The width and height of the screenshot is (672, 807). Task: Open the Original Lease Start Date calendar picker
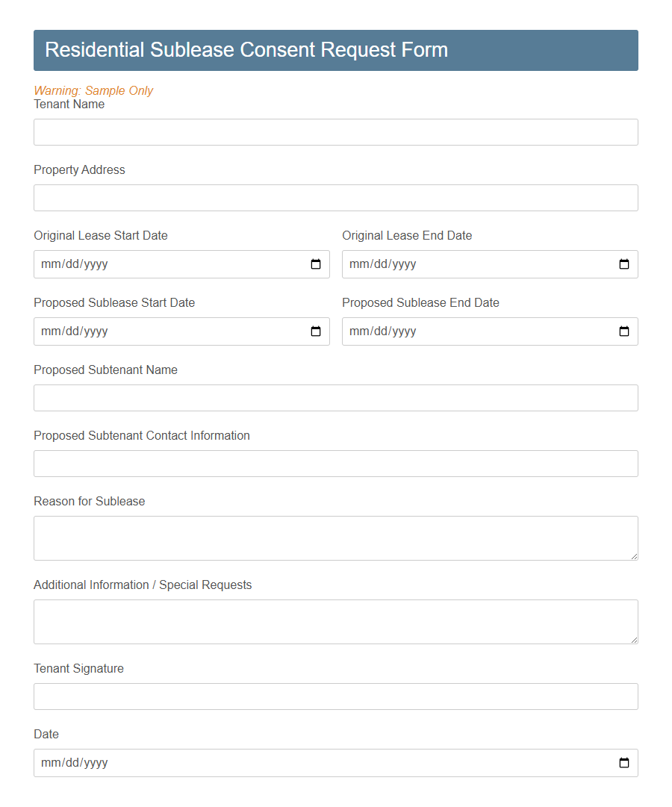[x=317, y=264]
